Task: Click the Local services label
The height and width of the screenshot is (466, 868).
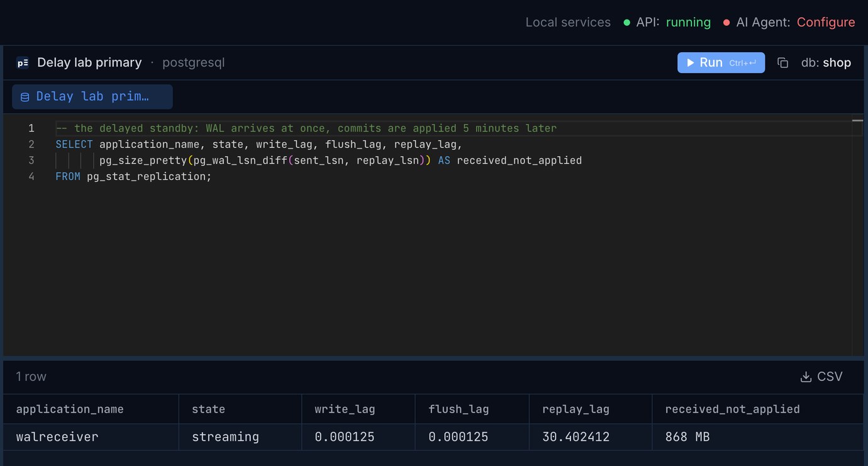Action: click(x=568, y=23)
